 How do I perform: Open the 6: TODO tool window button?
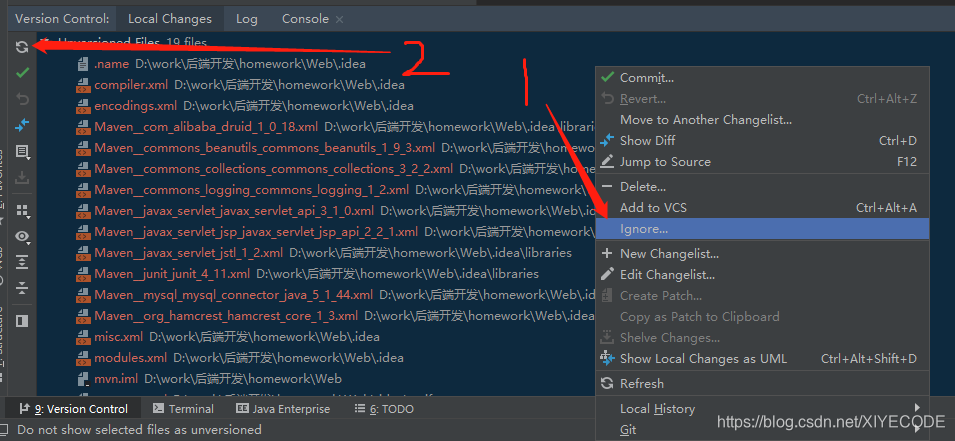[x=384, y=409]
